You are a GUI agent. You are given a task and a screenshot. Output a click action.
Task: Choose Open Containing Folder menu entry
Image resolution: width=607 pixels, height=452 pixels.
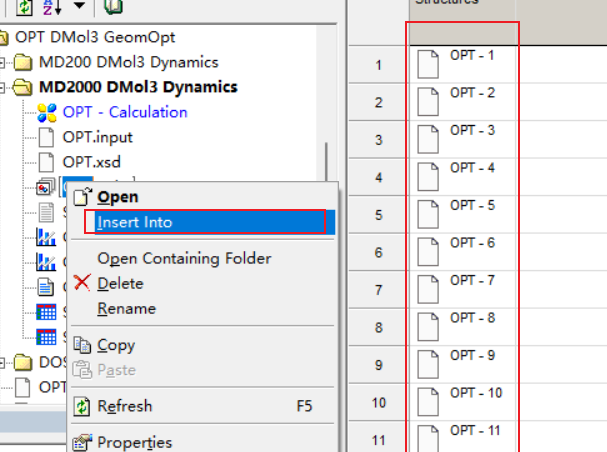tap(184, 259)
